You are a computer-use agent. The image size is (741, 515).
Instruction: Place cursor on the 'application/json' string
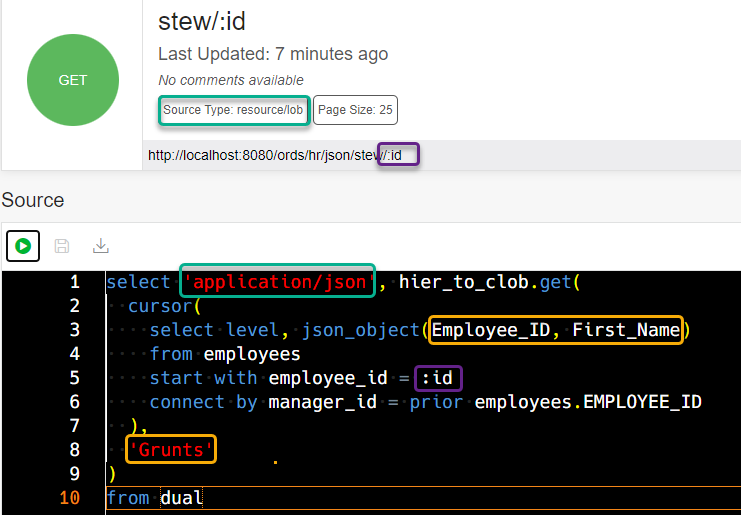(x=277, y=282)
